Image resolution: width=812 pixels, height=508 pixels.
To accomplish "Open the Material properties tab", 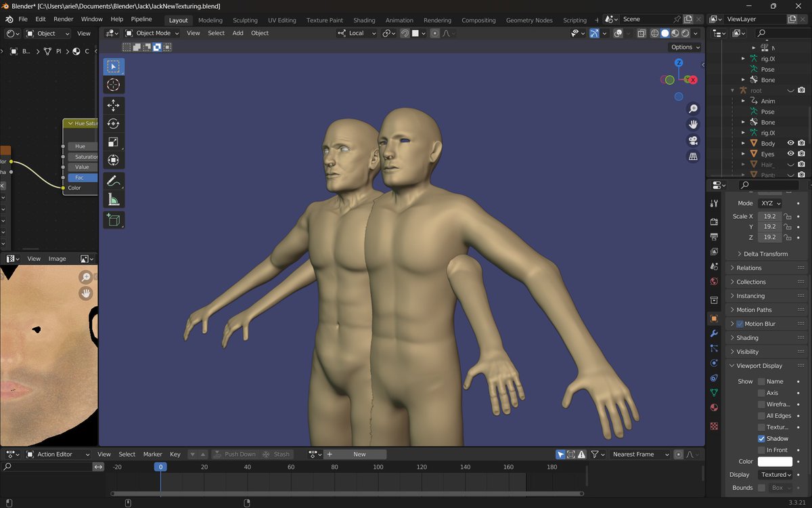I will [x=714, y=408].
